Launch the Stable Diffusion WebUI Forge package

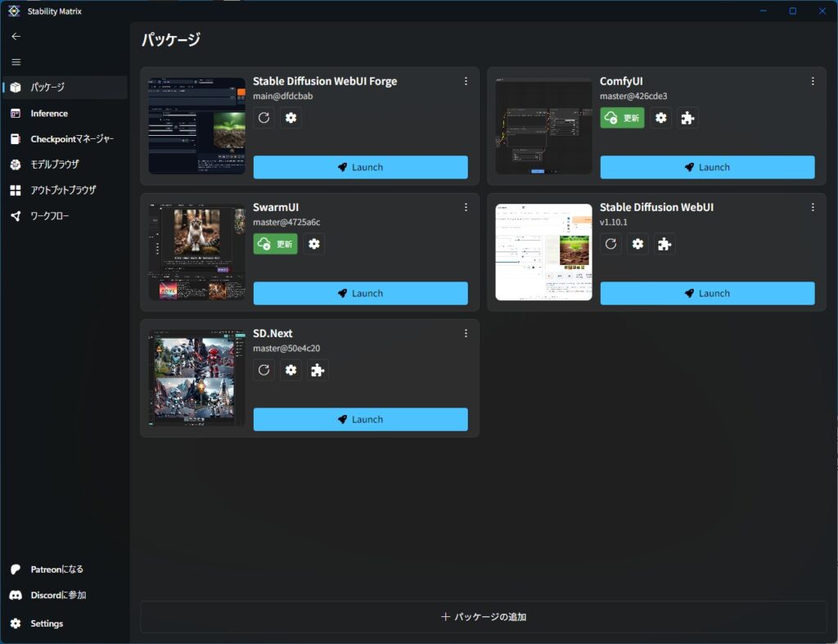pyautogui.click(x=360, y=167)
